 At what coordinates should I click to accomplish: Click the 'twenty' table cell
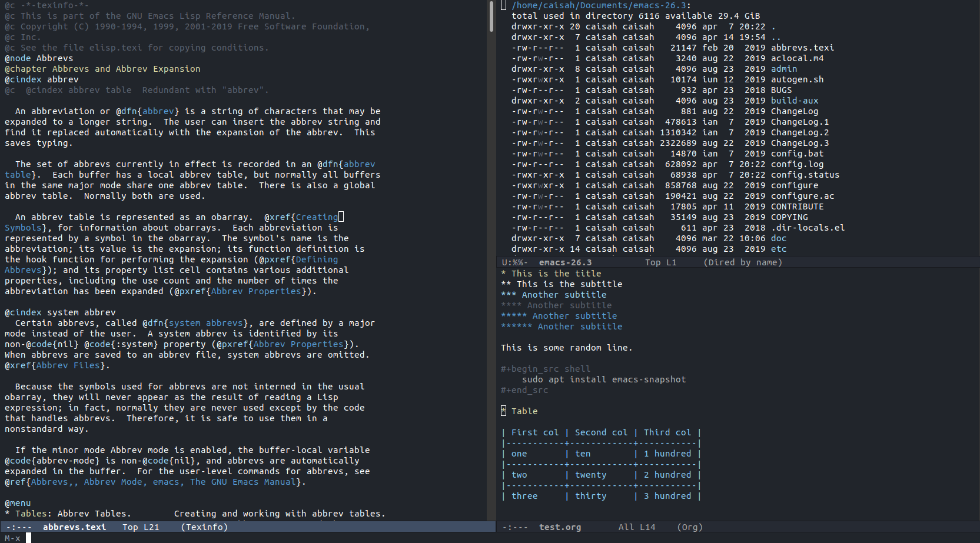click(x=590, y=475)
